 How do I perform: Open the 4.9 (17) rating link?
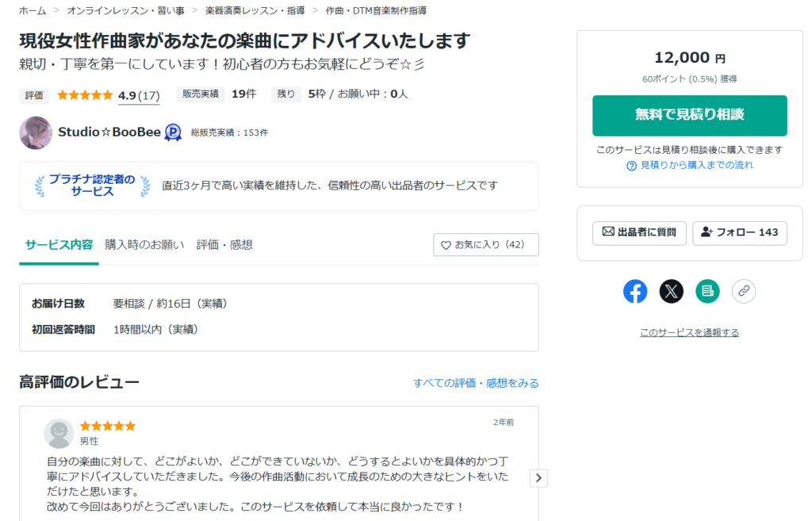pos(139,95)
